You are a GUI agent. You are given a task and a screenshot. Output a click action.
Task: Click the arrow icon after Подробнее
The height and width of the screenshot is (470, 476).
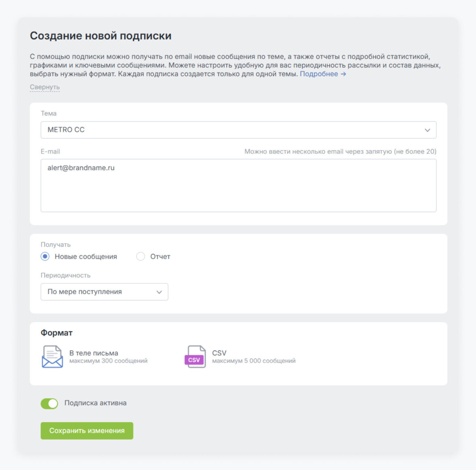tap(343, 74)
